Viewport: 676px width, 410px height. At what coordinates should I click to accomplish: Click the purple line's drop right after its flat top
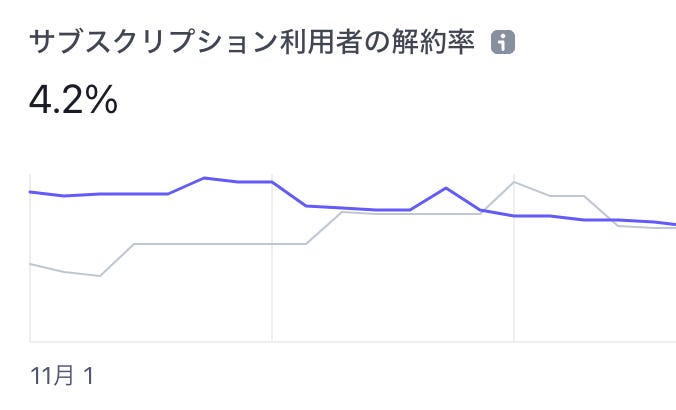click(289, 194)
